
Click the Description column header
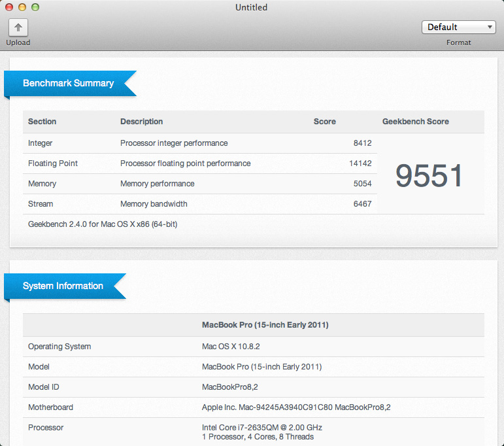[141, 122]
